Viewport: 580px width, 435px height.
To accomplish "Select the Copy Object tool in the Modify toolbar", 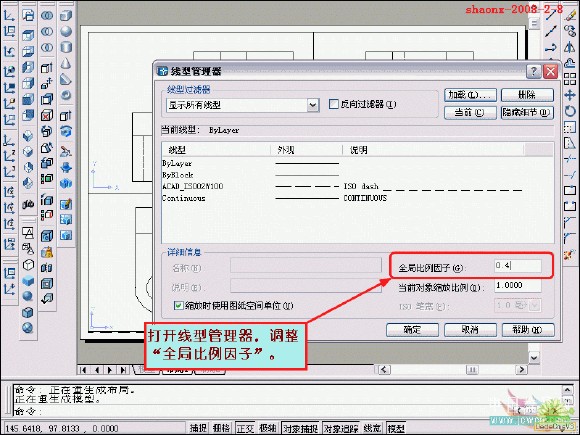I will (x=570, y=31).
